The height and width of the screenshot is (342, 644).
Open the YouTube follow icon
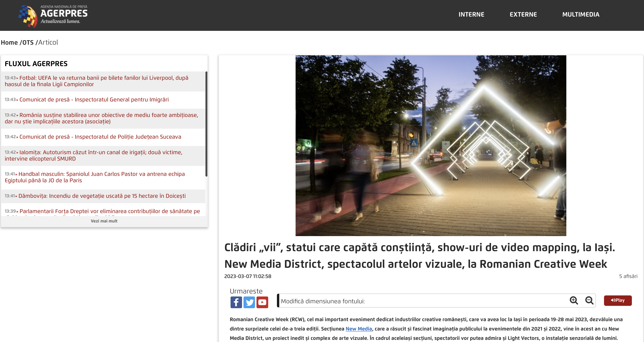point(262,302)
